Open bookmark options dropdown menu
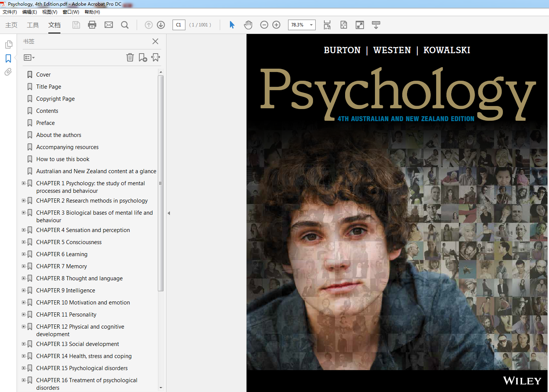 [29, 58]
